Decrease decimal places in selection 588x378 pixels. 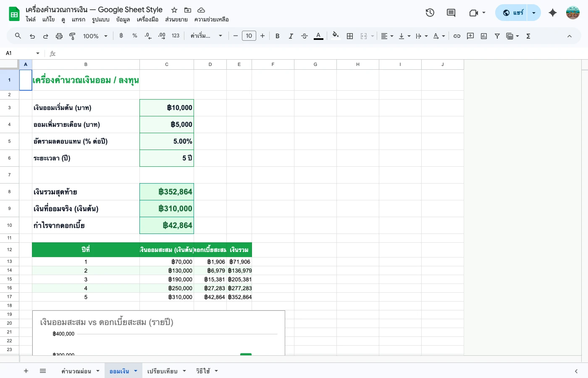click(x=148, y=36)
